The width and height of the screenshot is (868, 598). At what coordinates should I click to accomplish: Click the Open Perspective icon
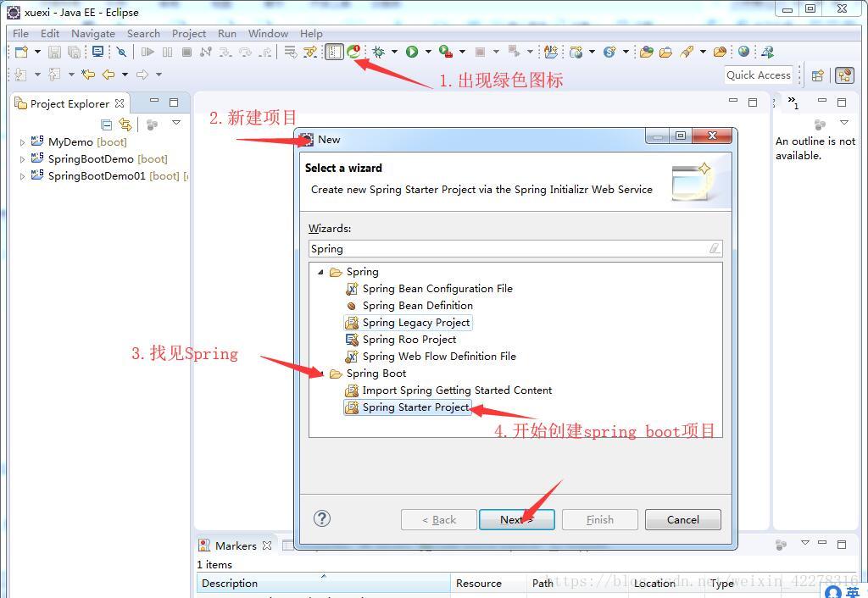pos(818,75)
